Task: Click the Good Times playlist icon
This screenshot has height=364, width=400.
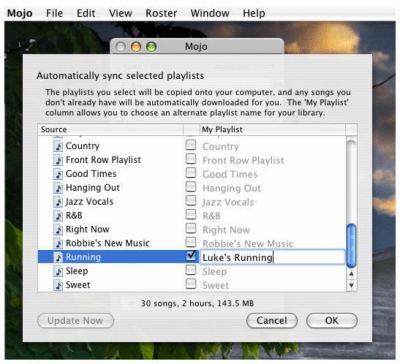Action: (x=58, y=174)
